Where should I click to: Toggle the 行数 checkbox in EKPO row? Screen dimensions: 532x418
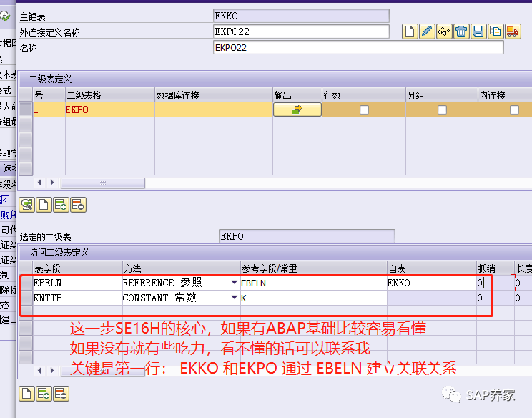coord(364,110)
